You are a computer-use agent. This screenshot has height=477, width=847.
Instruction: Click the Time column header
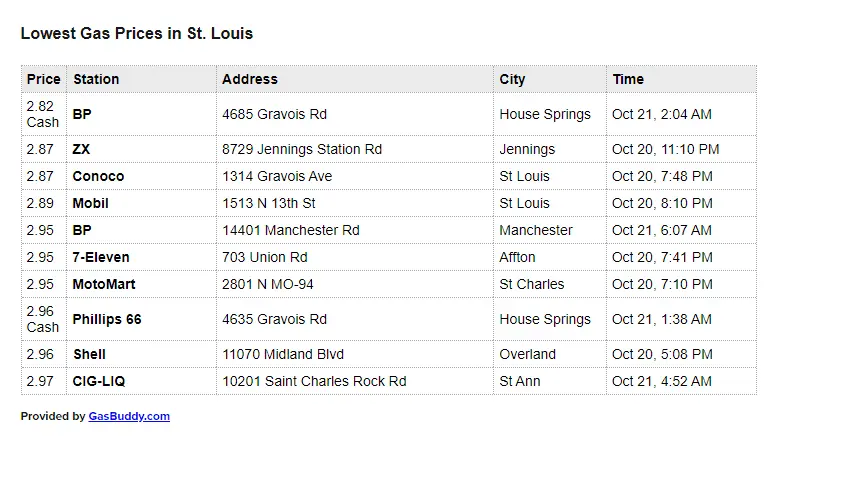click(628, 79)
